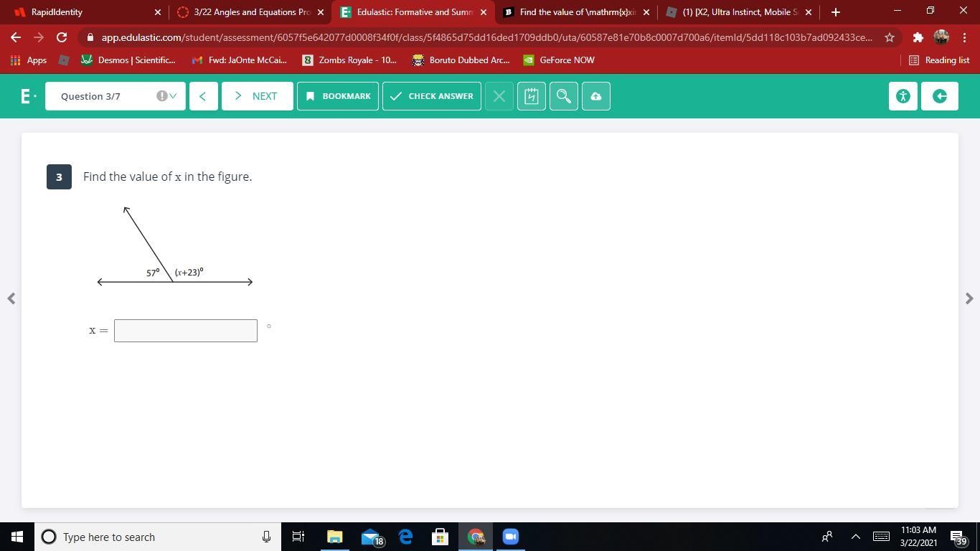Open Boruto Dubbed bookmark
The height and width of the screenshot is (551, 980).
[x=461, y=60]
